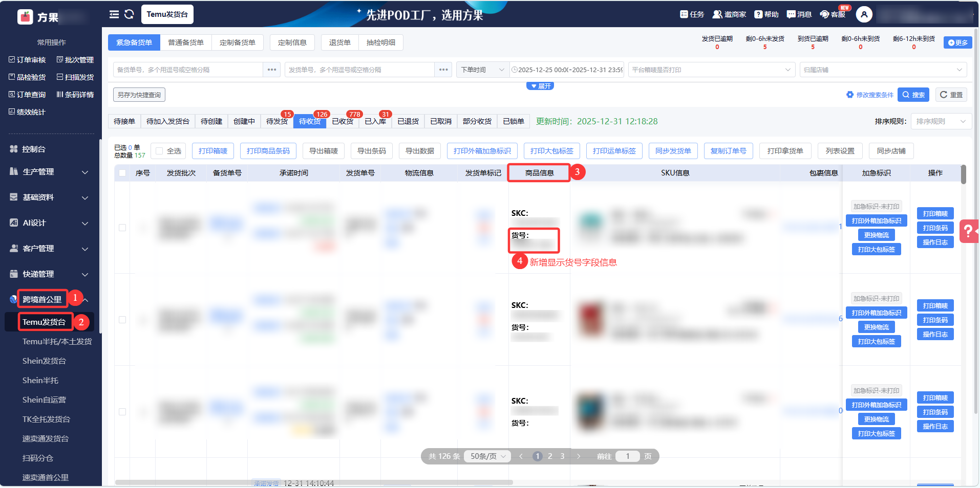Open the 平台箱唛是否打印 dropdown
Image resolution: width=980 pixels, height=488 pixels.
(x=712, y=70)
